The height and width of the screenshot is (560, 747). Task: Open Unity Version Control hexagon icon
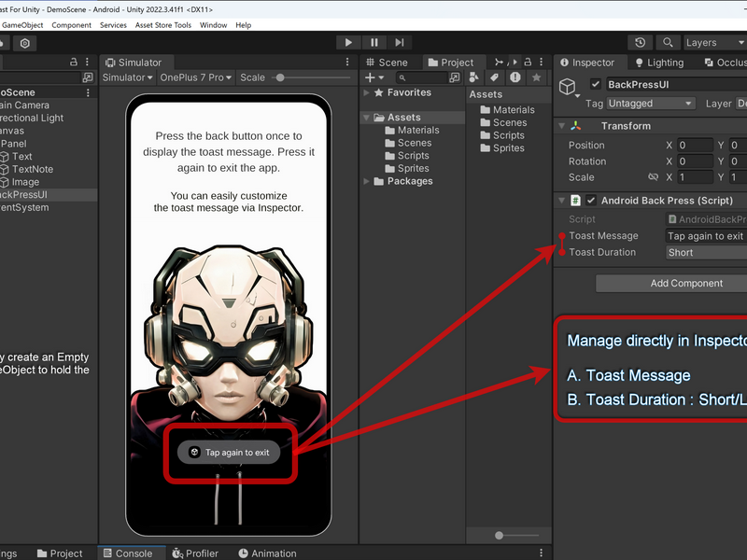pos(25,43)
